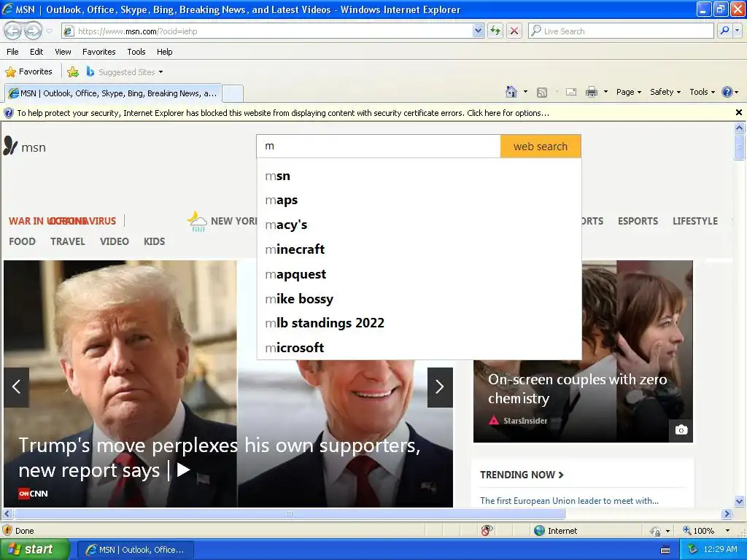Click the RSS Feeds icon
This screenshot has height=560, width=747.
(542, 93)
